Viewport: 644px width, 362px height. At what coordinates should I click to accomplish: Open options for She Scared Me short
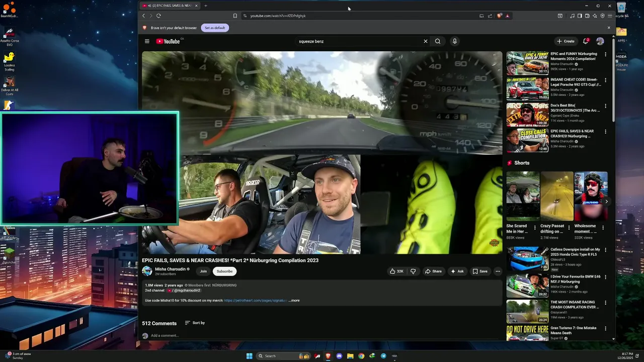click(535, 228)
